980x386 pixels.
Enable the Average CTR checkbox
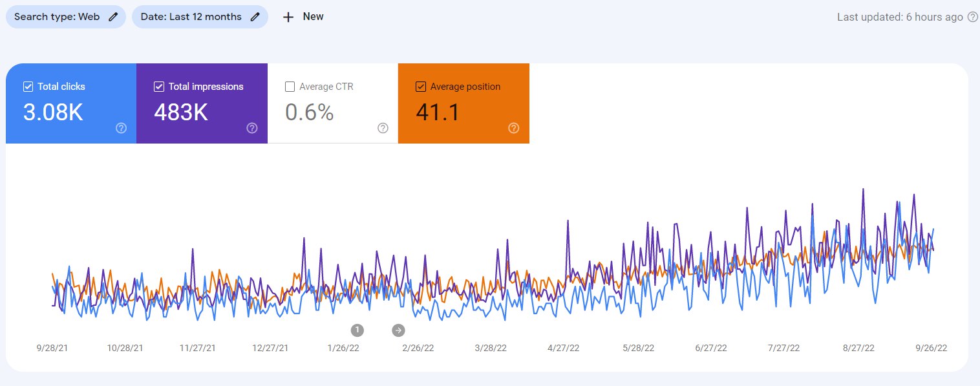click(x=290, y=87)
